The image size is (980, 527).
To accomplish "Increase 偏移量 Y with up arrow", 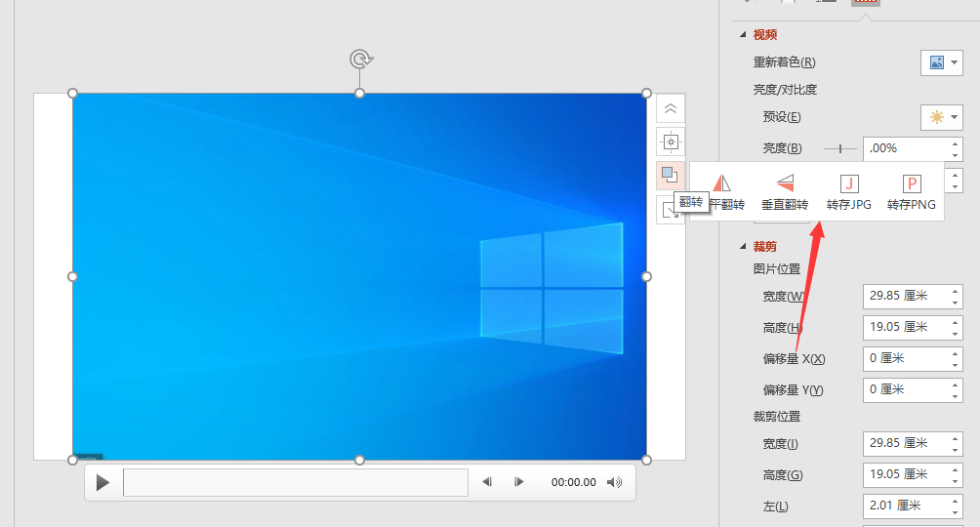I will coord(955,385).
